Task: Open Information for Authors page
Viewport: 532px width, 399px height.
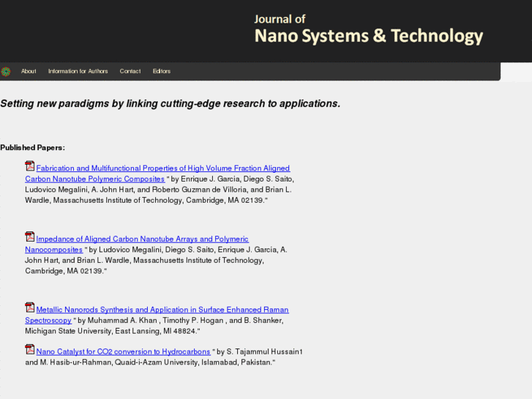Action: pos(78,71)
